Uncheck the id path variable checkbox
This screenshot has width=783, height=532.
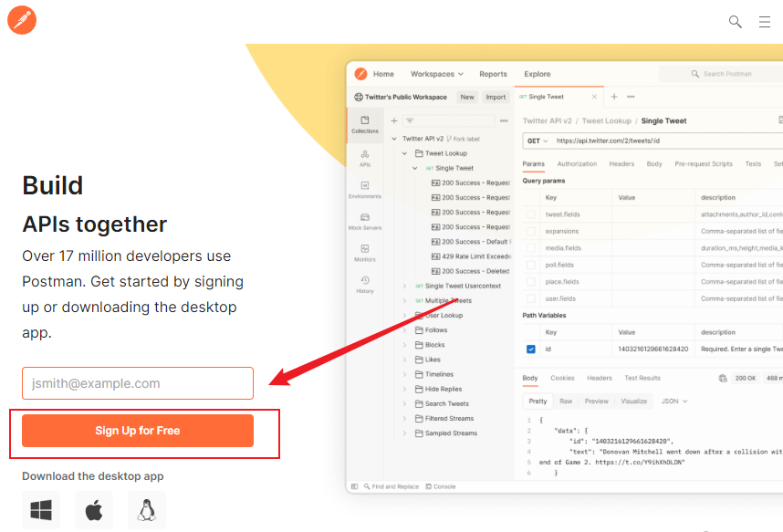pyautogui.click(x=531, y=349)
